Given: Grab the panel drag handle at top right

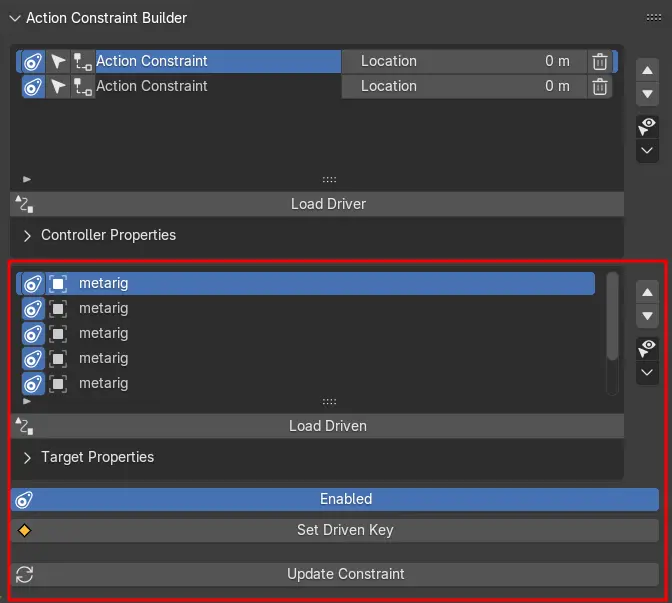Looking at the screenshot, I should (x=654, y=18).
